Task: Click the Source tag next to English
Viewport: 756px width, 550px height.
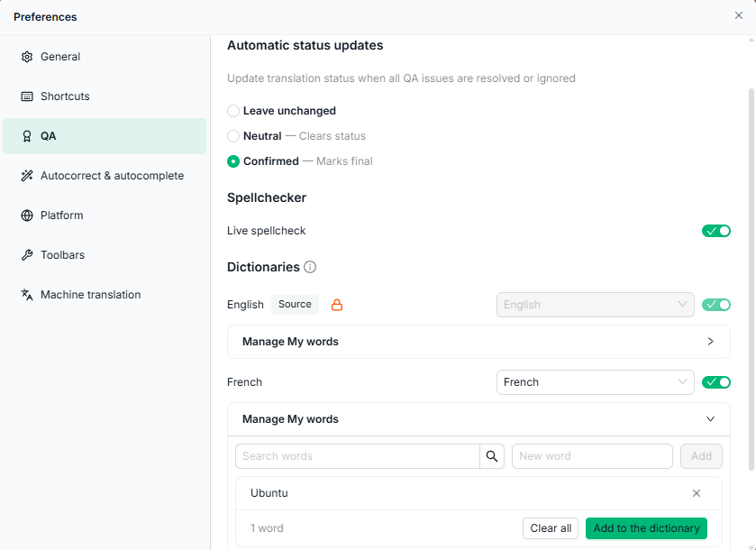Action: click(x=295, y=305)
